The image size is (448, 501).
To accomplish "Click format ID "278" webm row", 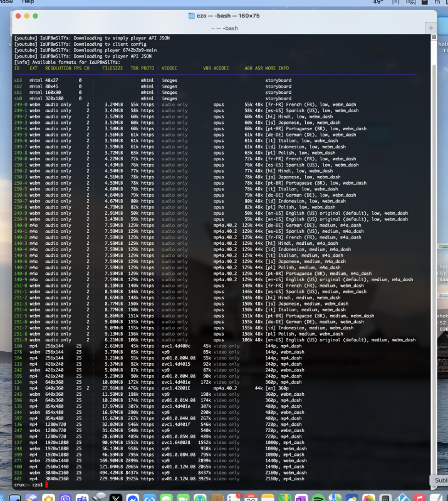I will 18,353.
